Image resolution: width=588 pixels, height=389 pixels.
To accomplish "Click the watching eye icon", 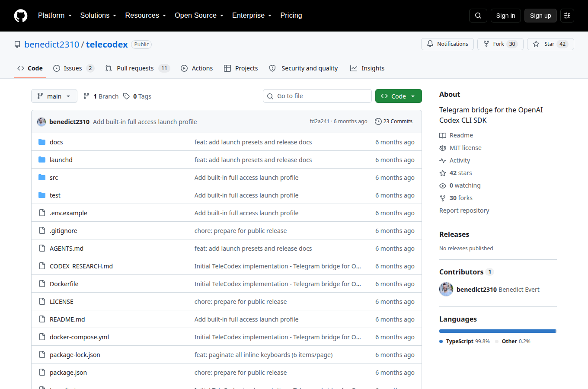I will click(x=443, y=185).
